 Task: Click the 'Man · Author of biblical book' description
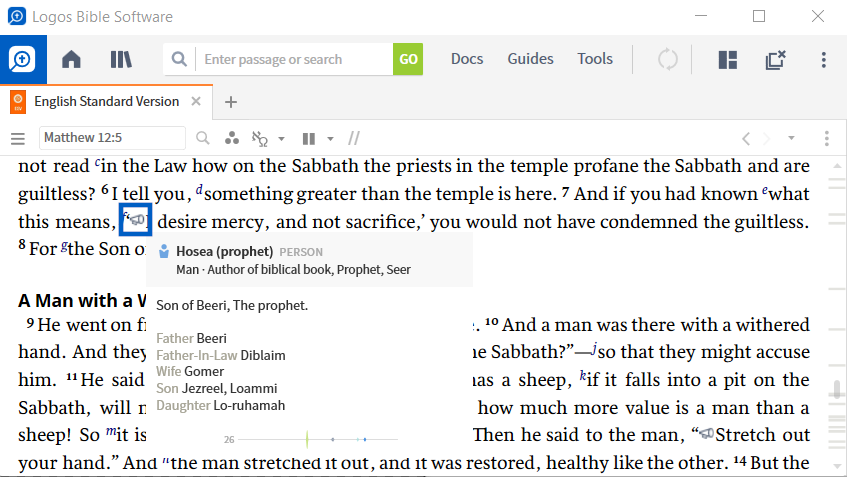(x=293, y=270)
